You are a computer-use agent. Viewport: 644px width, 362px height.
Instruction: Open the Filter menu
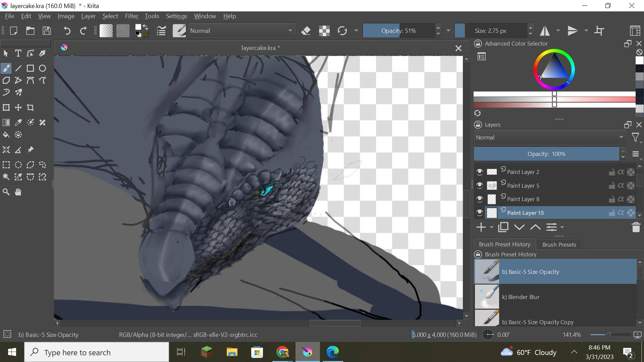pos(131,16)
